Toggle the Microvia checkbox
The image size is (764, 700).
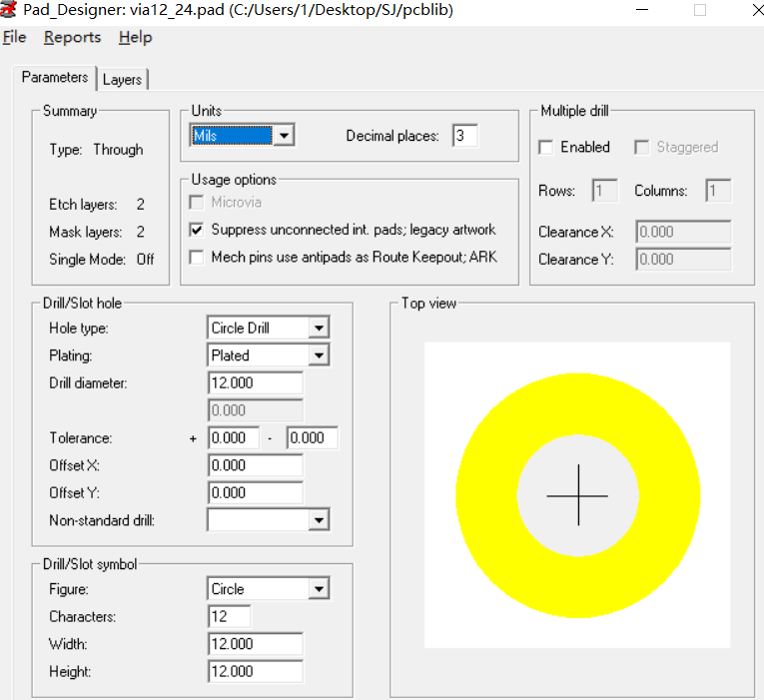[197, 202]
